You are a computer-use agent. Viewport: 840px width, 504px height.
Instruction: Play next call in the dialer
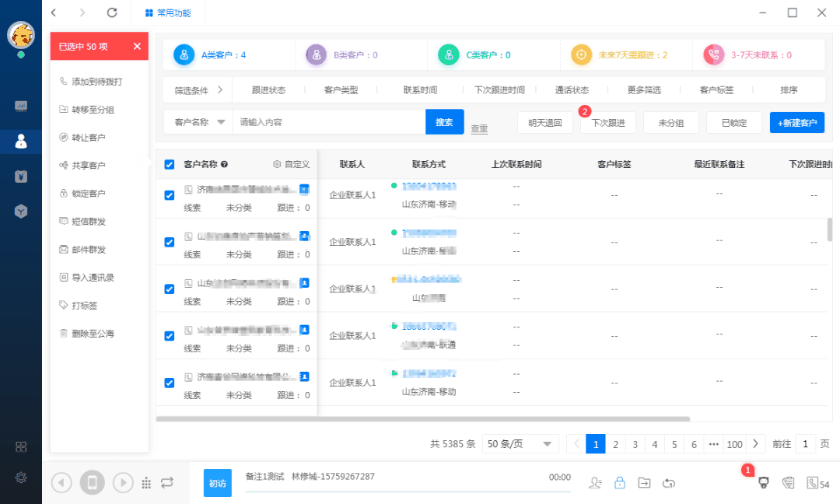coord(123,482)
